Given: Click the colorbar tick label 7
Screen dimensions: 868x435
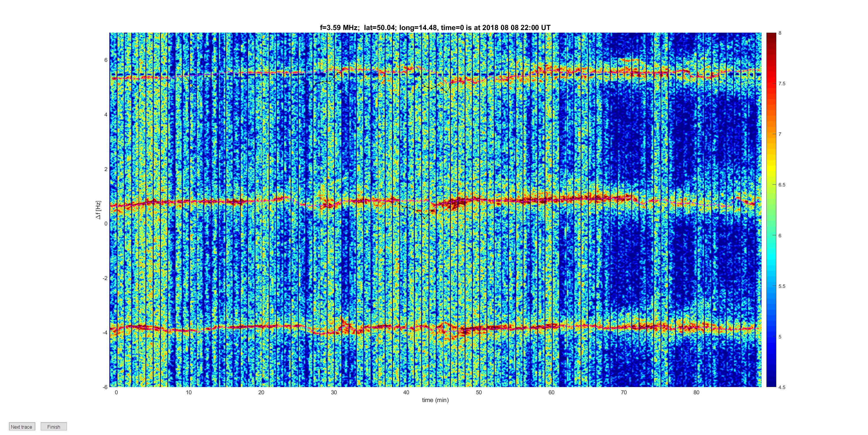Looking at the screenshot, I should pyautogui.click(x=780, y=134).
